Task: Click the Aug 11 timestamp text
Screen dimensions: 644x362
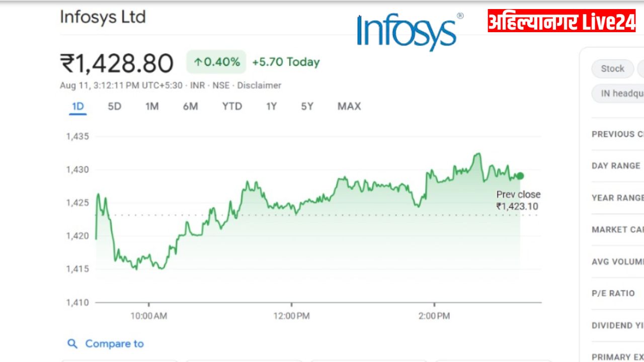Action: pyautogui.click(x=121, y=85)
